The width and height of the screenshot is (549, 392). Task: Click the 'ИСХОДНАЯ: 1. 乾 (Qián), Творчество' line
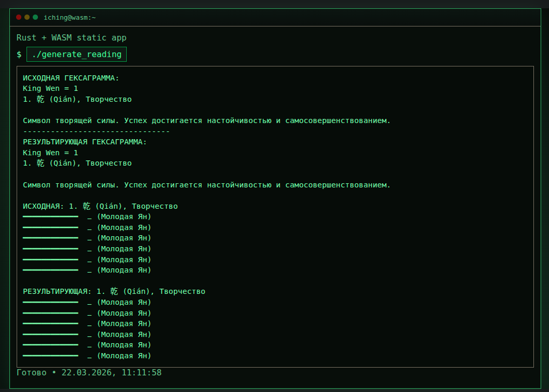coord(100,206)
